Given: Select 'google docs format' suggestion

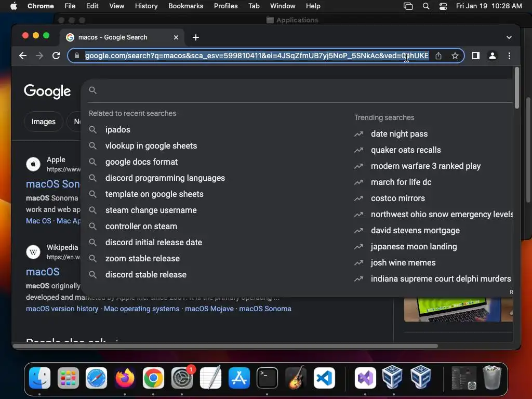Looking at the screenshot, I should pos(141,162).
